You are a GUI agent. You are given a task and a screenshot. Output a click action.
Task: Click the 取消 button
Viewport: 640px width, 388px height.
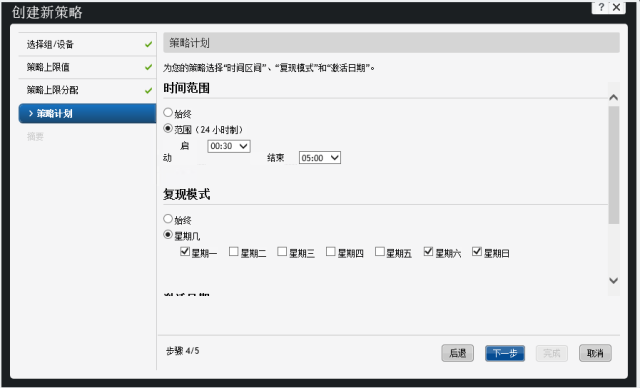(x=595, y=353)
